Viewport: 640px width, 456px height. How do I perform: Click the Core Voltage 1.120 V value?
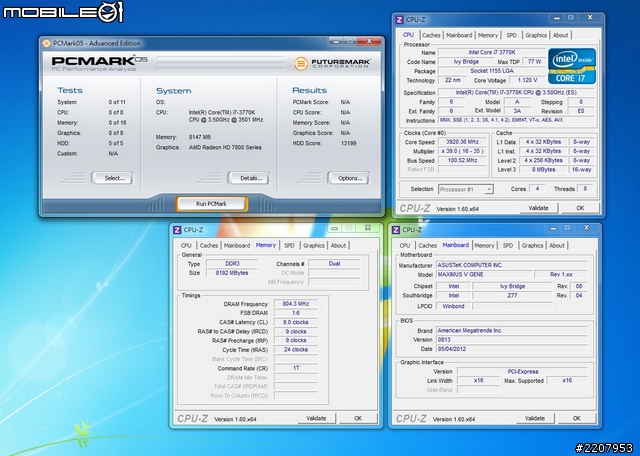point(527,80)
